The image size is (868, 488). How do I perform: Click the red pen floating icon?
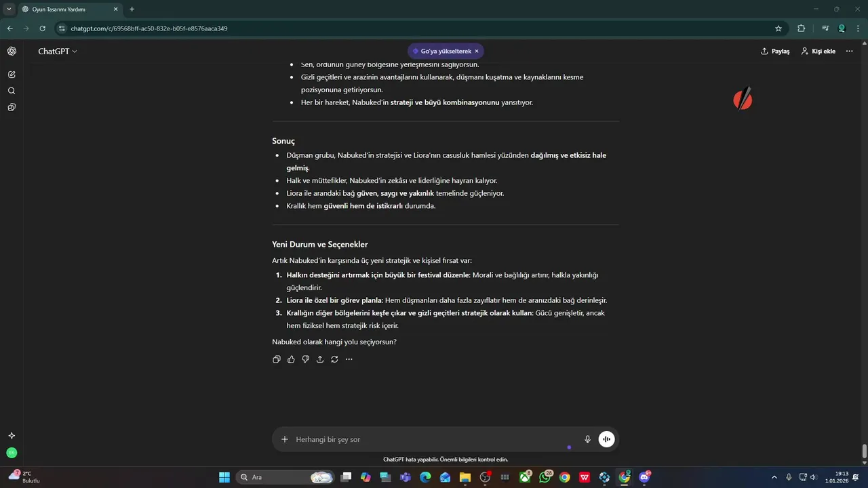[x=743, y=99]
